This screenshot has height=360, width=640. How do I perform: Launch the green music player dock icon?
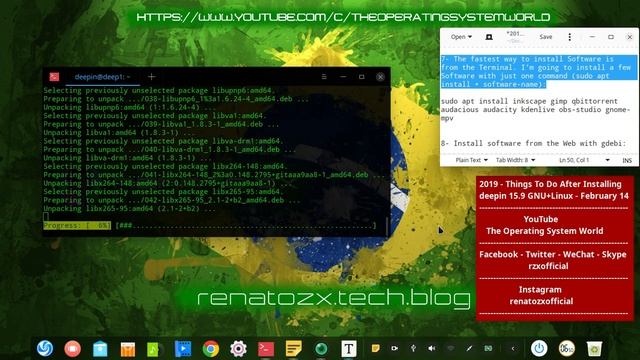(155, 349)
